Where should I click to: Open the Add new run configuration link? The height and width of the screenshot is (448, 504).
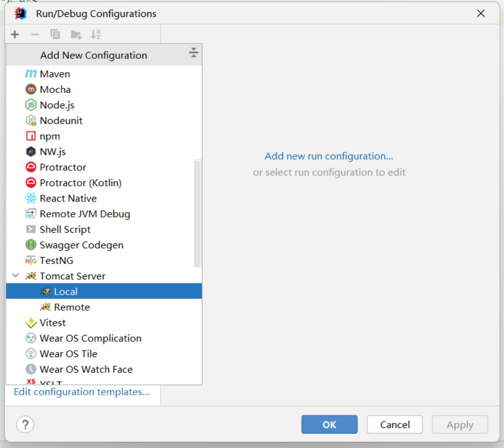pos(329,156)
